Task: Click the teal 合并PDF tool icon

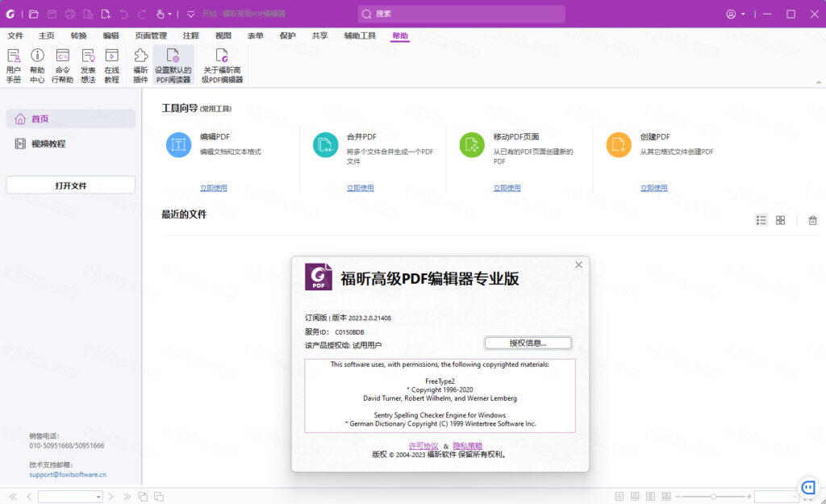Action: [326, 145]
